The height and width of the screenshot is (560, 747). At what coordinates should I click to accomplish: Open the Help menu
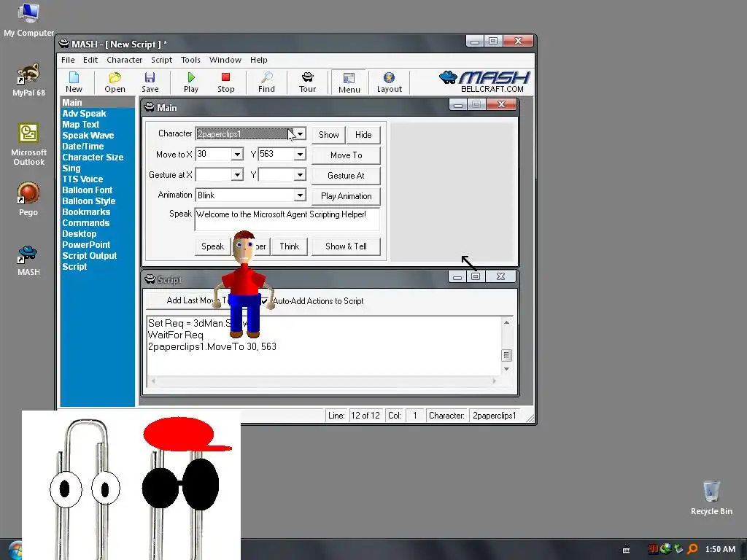pyautogui.click(x=259, y=60)
